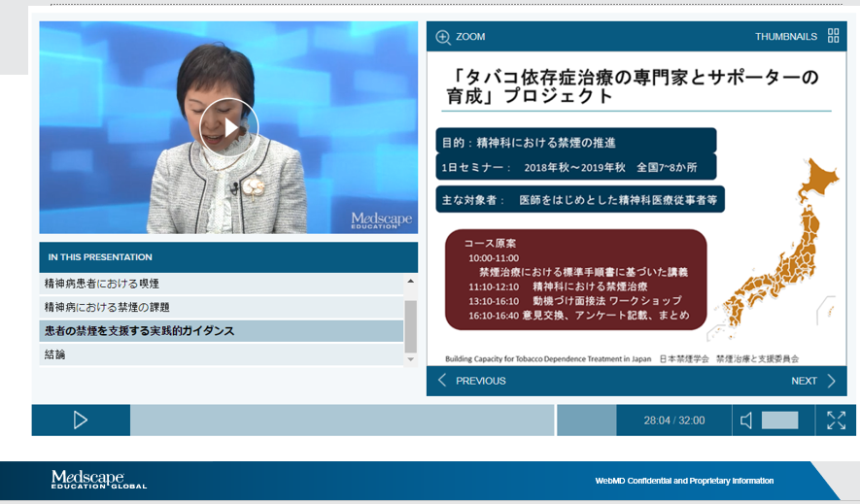
Task: Seek within the video progress bar
Action: (x=373, y=420)
